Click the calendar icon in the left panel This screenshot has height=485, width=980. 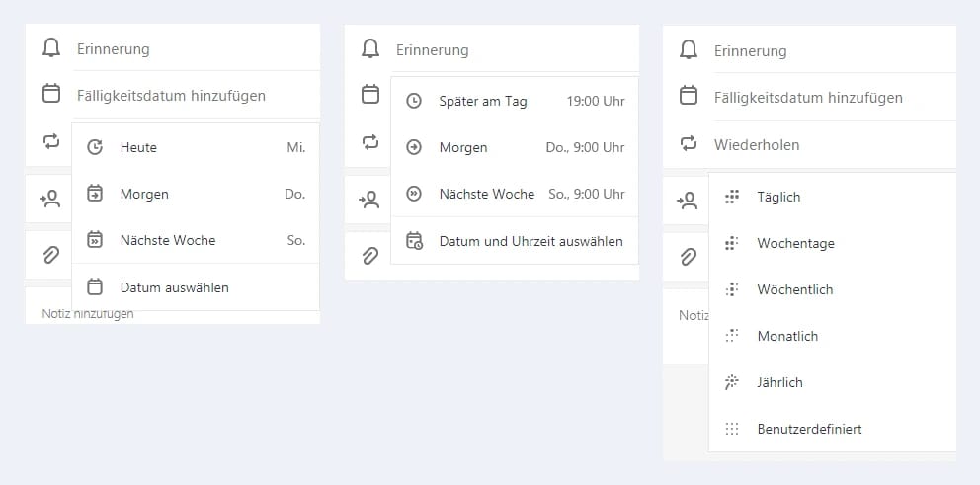coord(51,95)
